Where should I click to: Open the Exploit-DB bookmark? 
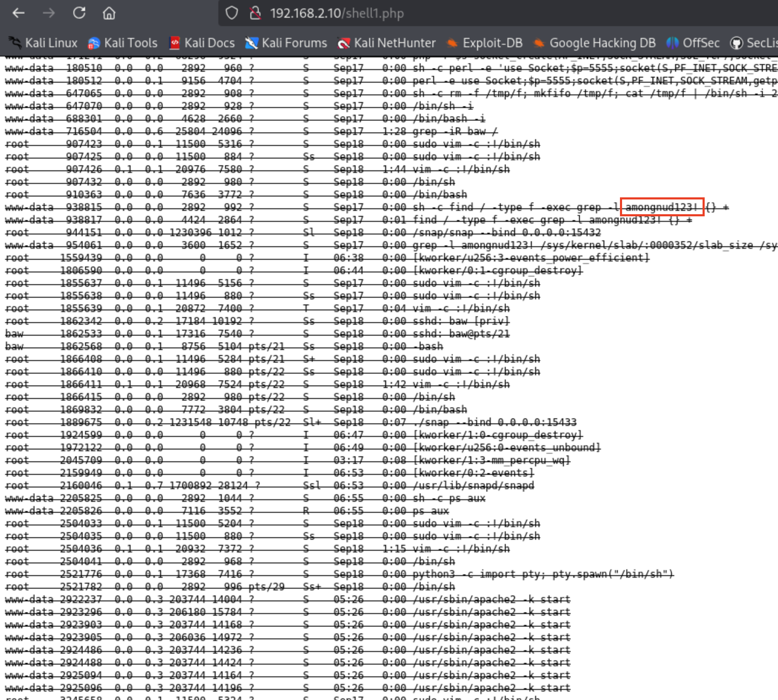click(x=485, y=43)
